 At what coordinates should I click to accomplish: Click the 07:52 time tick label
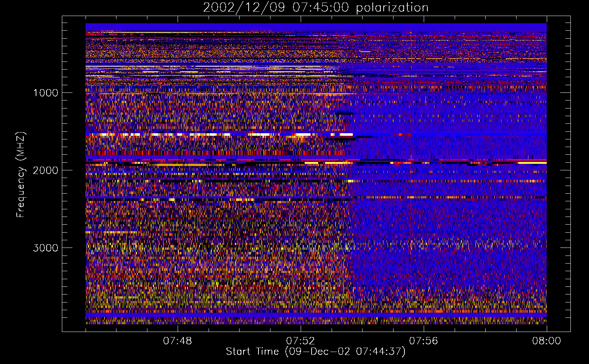coord(300,341)
